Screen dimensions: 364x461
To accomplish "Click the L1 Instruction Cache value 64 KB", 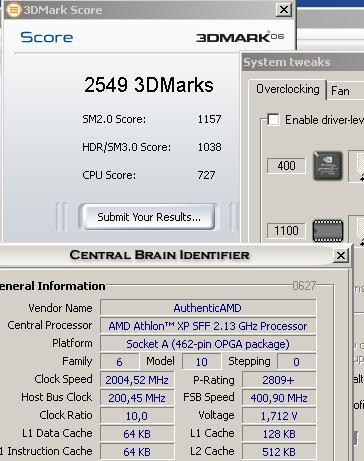I will coord(137,452).
